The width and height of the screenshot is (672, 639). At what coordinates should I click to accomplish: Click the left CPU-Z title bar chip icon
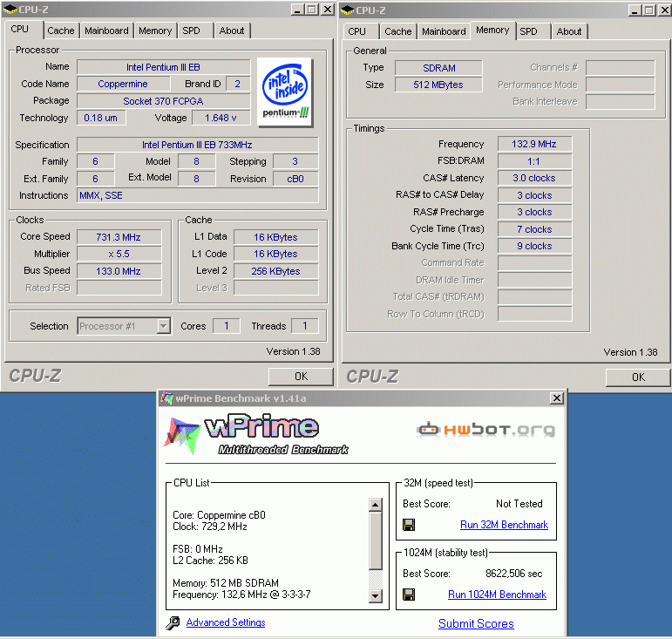click(x=9, y=10)
